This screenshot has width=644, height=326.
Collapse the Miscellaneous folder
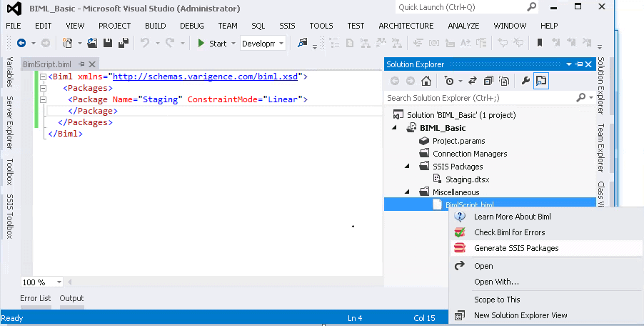(407, 192)
